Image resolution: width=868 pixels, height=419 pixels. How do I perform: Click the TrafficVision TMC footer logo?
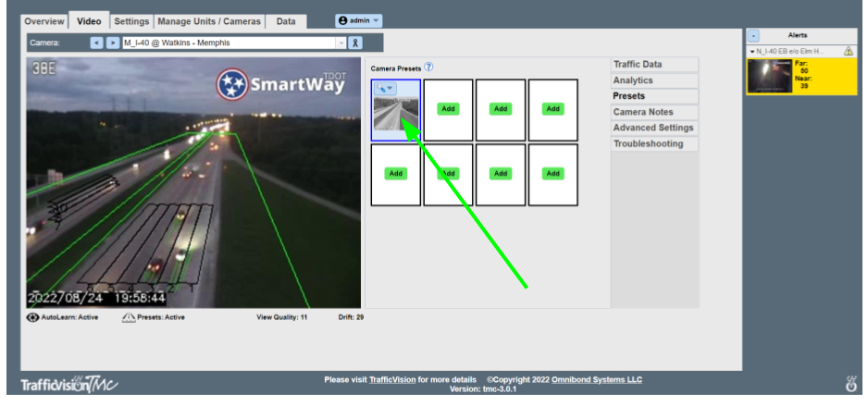(69, 384)
